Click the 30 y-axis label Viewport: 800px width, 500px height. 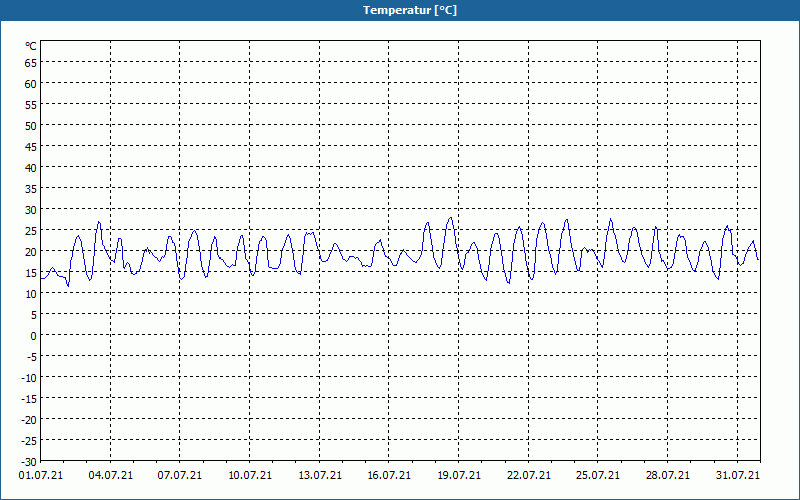31,209
